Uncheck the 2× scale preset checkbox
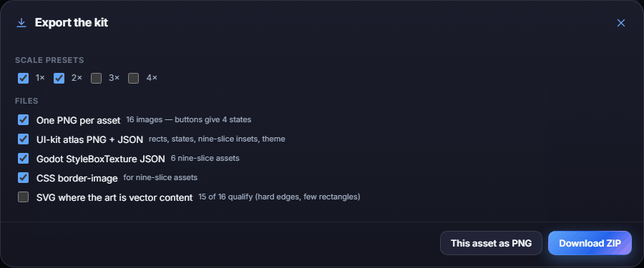This screenshot has height=268, width=644. pyautogui.click(x=59, y=78)
